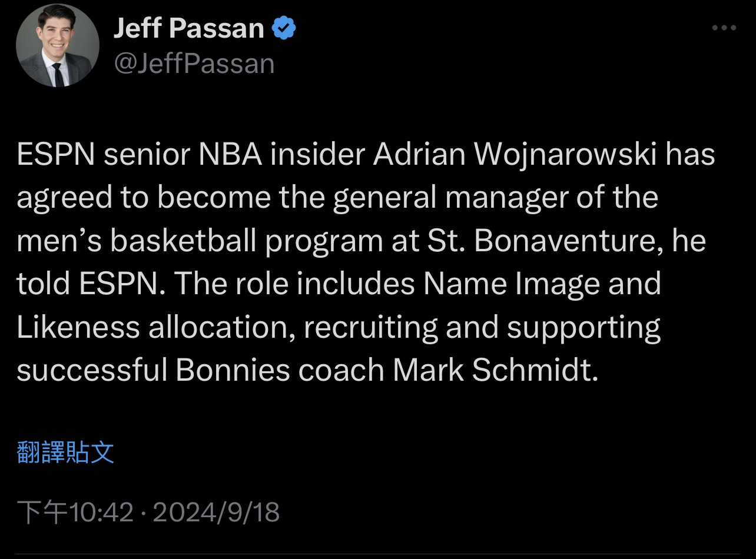Open the @JeffPassan handle link

(194, 64)
